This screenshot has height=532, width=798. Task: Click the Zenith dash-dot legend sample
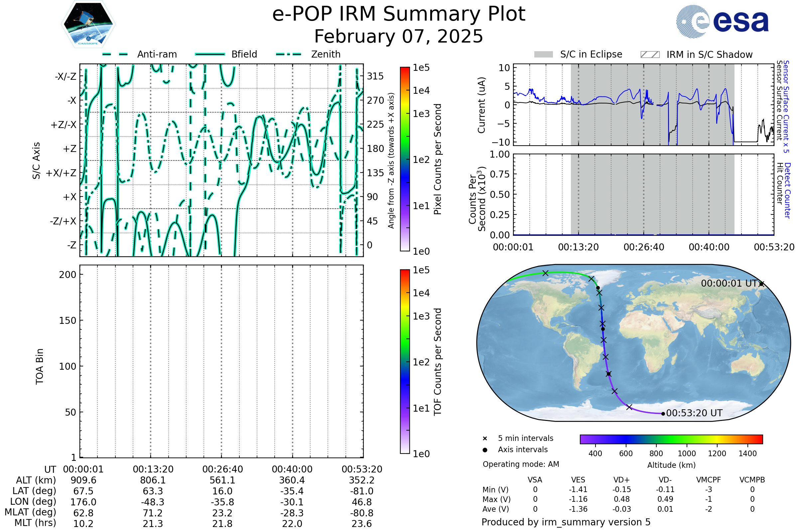tap(289, 54)
